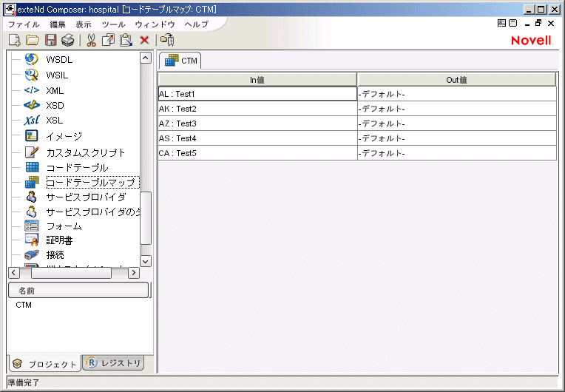This screenshot has width=565, height=392.
Task: Cut using the scissors icon
Action: coord(91,40)
